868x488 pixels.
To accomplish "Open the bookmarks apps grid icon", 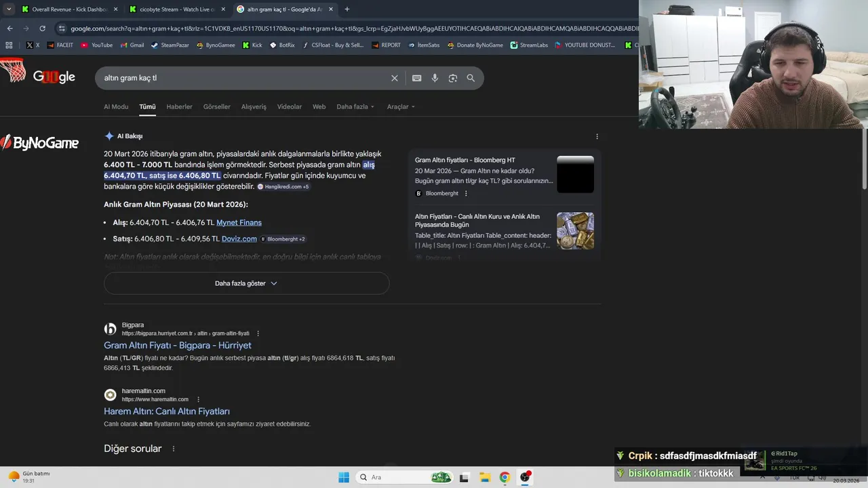I will [9, 45].
